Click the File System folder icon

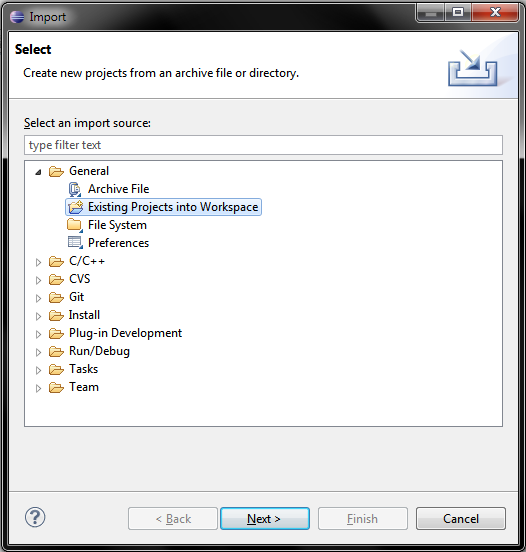75,225
